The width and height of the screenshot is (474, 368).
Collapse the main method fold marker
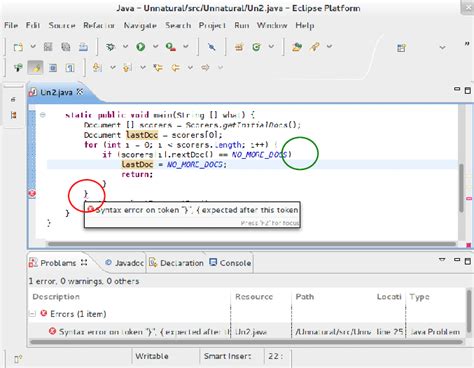pyautogui.click(x=43, y=115)
